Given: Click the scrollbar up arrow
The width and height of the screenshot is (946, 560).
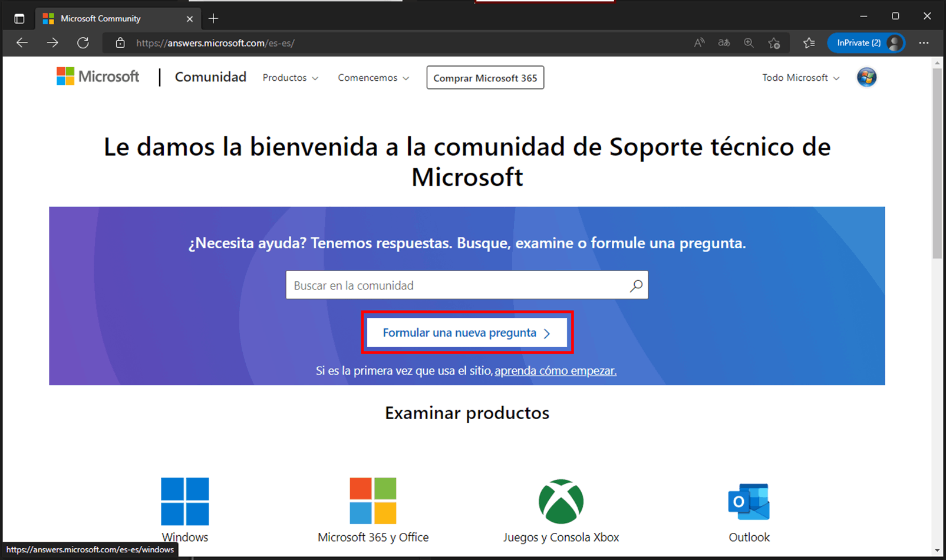Looking at the screenshot, I should point(937,62).
